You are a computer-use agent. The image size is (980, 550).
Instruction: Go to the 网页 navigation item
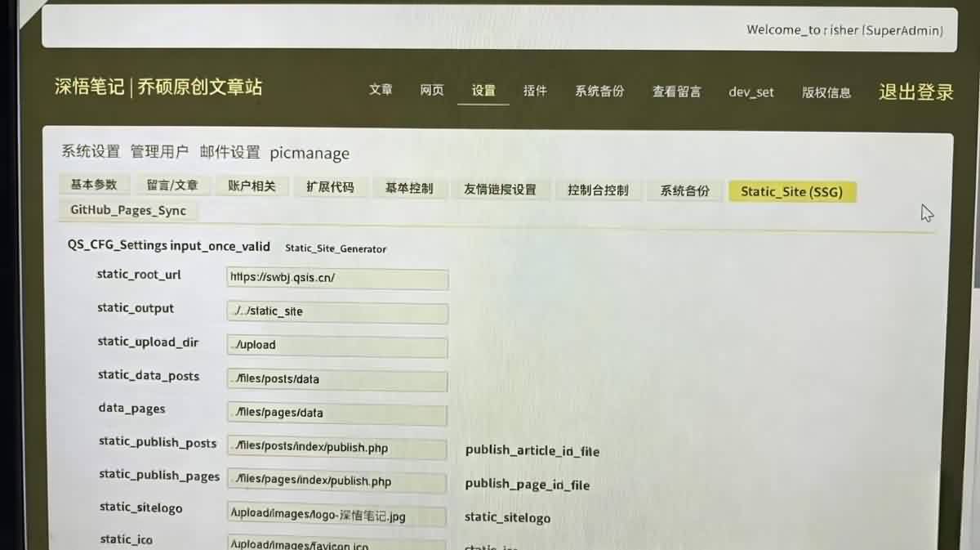(432, 90)
